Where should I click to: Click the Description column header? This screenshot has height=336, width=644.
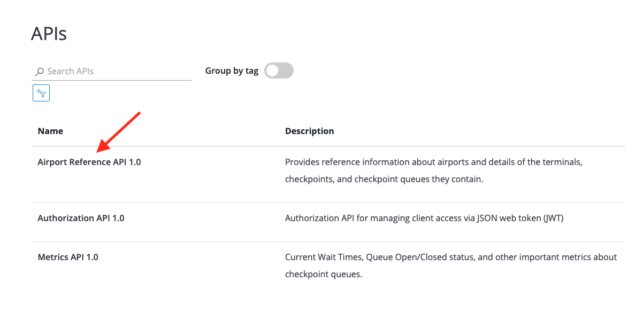pos(309,131)
